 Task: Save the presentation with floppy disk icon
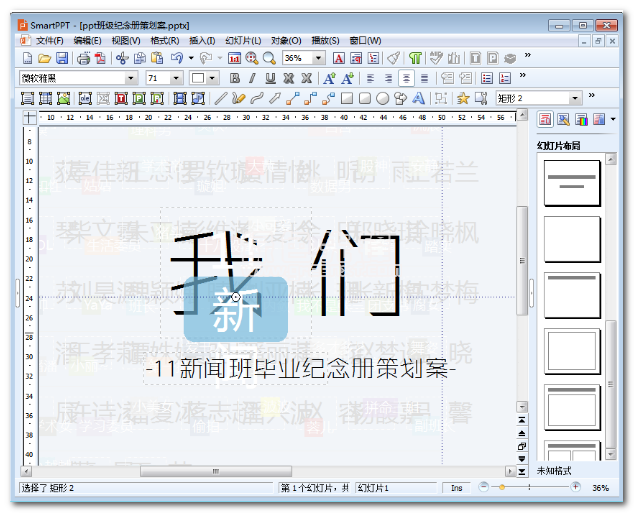pos(61,58)
